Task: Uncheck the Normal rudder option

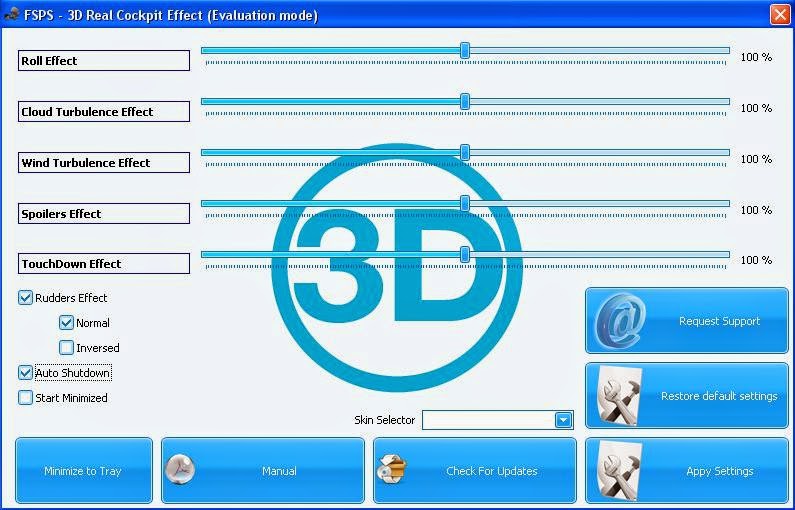Action: pyautogui.click(x=66, y=322)
